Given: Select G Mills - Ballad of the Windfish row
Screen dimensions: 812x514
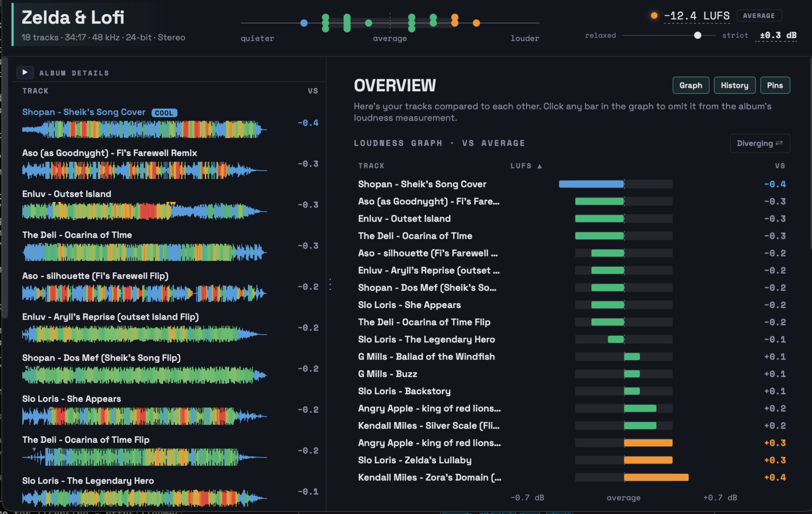Looking at the screenshot, I should [x=572, y=357].
